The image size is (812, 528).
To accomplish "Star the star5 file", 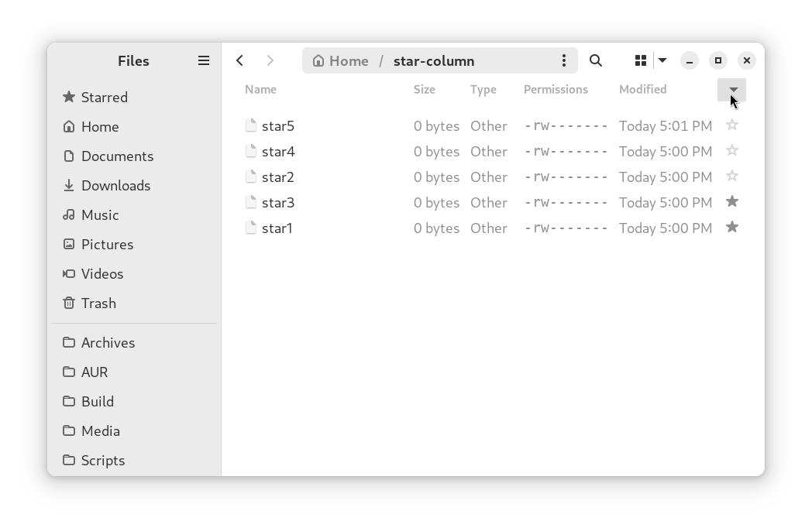I will 731,125.
